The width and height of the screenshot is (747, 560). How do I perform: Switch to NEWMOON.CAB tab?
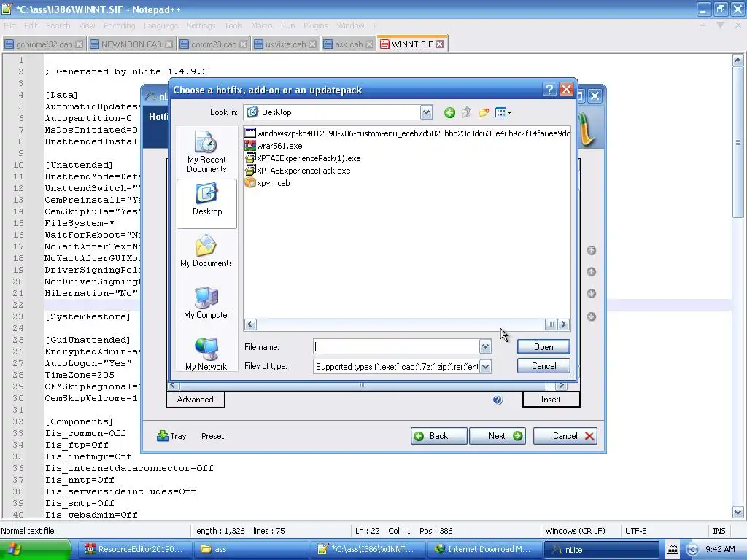tap(131, 44)
